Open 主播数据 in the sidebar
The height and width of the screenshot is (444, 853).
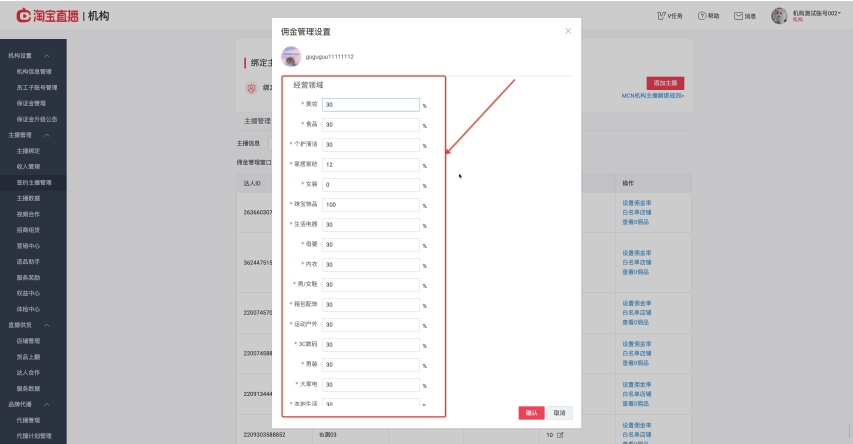28,198
